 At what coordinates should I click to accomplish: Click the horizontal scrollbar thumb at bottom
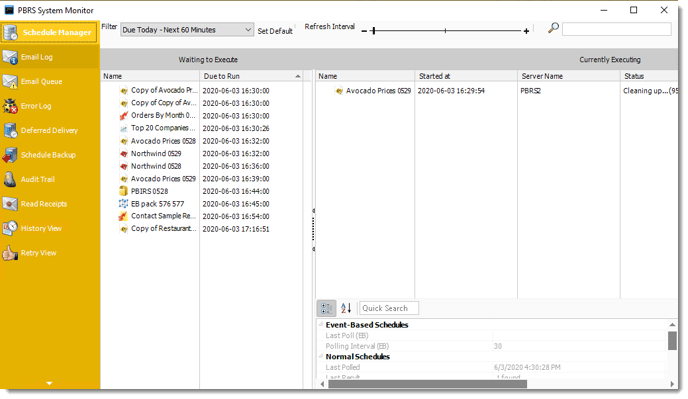click(x=427, y=384)
